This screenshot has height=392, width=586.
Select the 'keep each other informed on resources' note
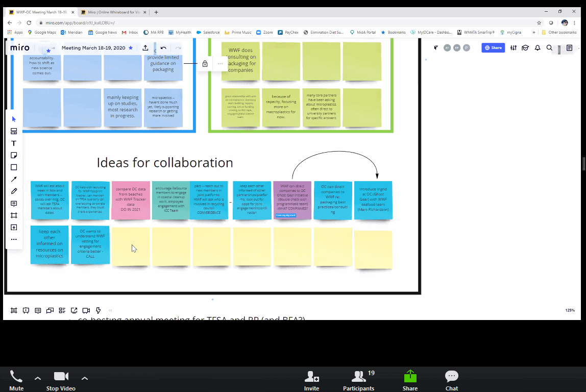click(50, 244)
